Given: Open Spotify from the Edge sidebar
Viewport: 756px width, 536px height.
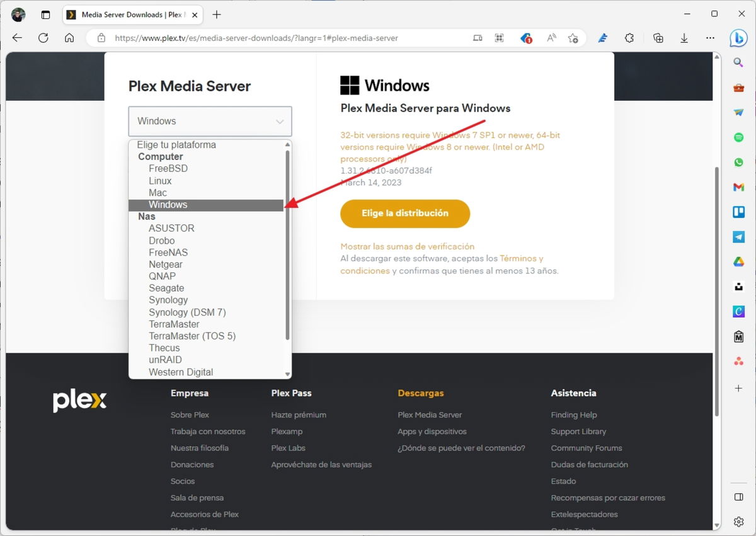Looking at the screenshot, I should tap(738, 137).
